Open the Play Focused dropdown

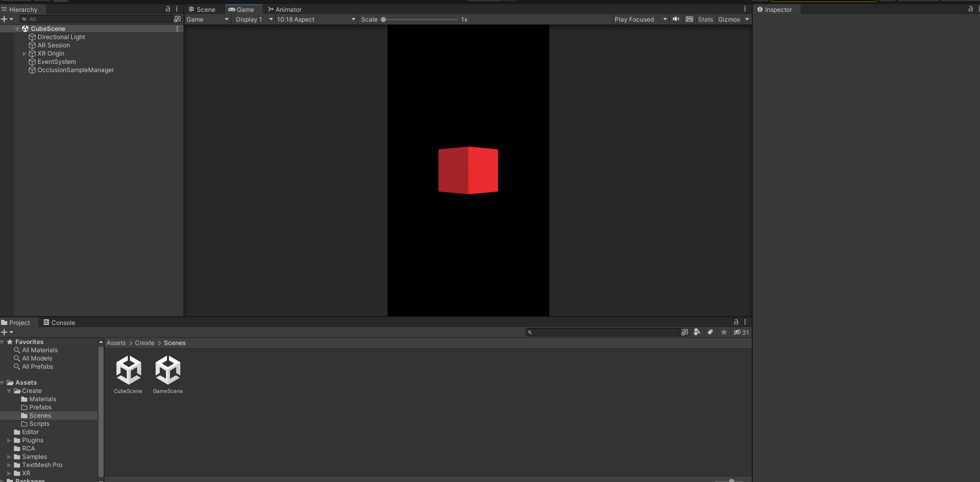[x=640, y=19]
